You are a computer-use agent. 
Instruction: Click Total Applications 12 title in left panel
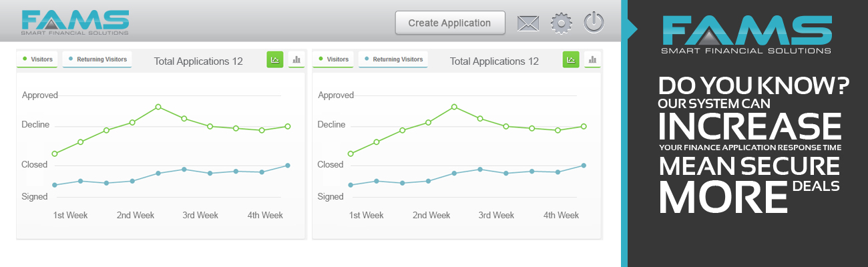point(198,61)
